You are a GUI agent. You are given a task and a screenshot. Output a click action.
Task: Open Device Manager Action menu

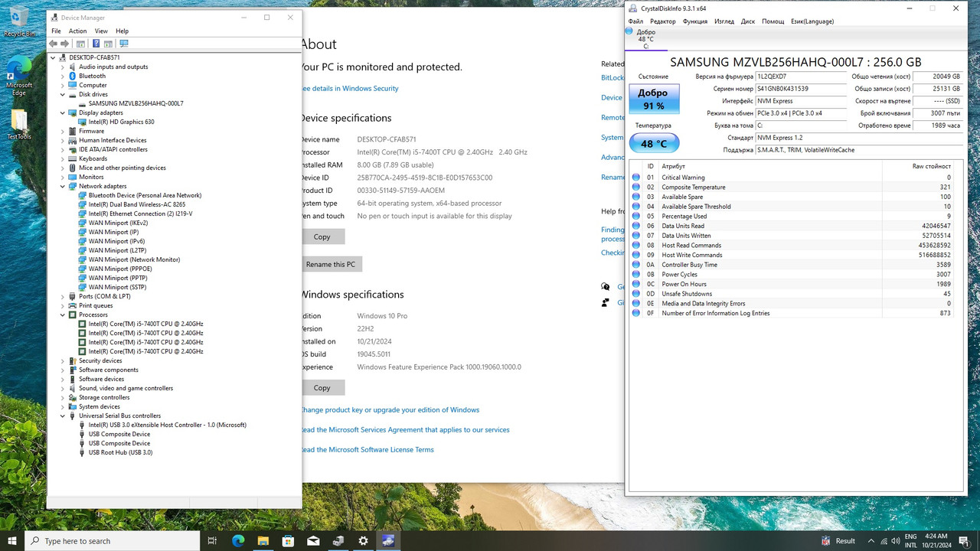point(77,31)
